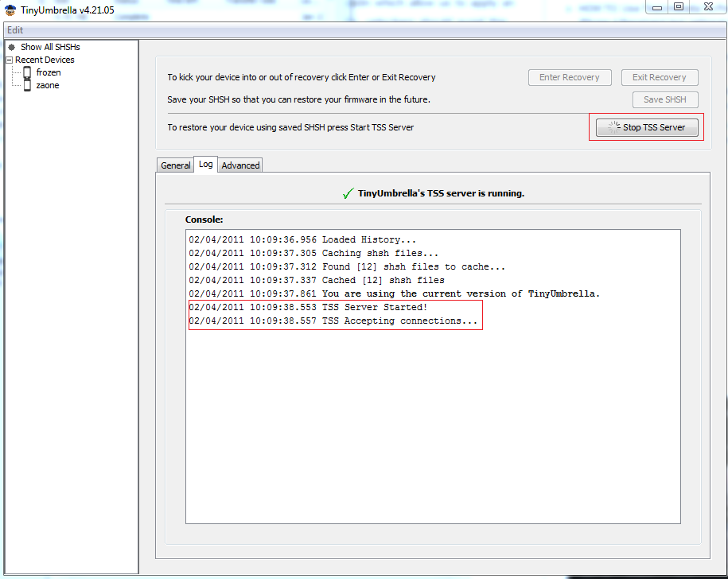Switch to the Advanced tab
Viewport: 728px width, 579px height.
(x=240, y=165)
